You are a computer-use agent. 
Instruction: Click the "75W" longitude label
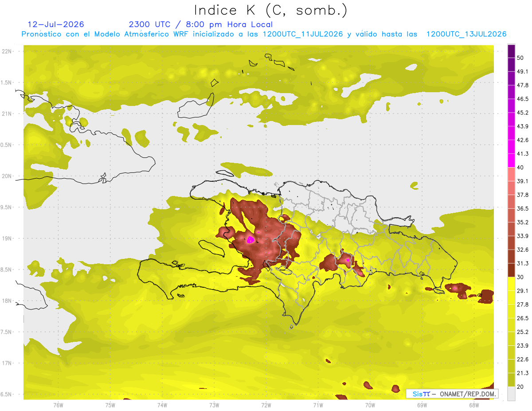[x=110, y=405]
